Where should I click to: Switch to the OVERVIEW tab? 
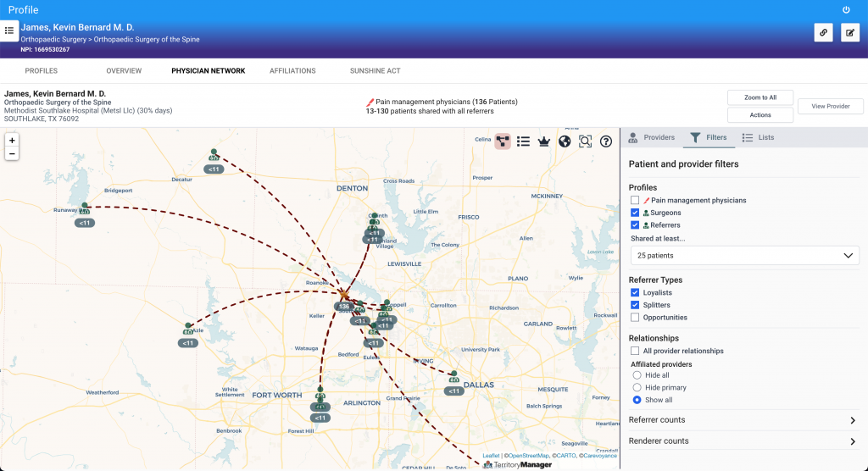pos(124,71)
